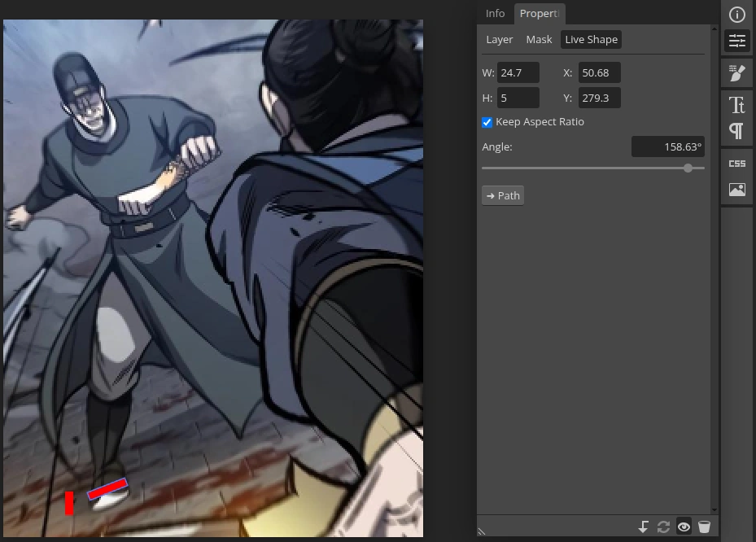Viewport: 756px width, 542px height.
Task: Switch to the Properties tab
Action: tap(539, 14)
